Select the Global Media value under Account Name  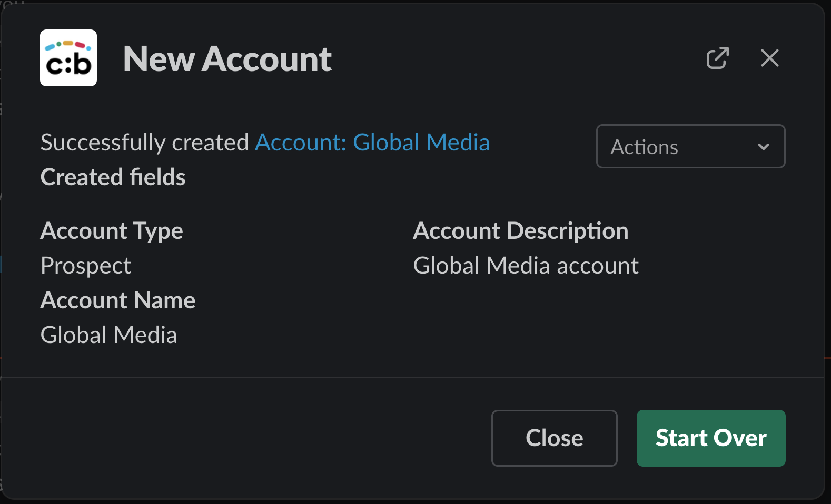click(x=109, y=335)
